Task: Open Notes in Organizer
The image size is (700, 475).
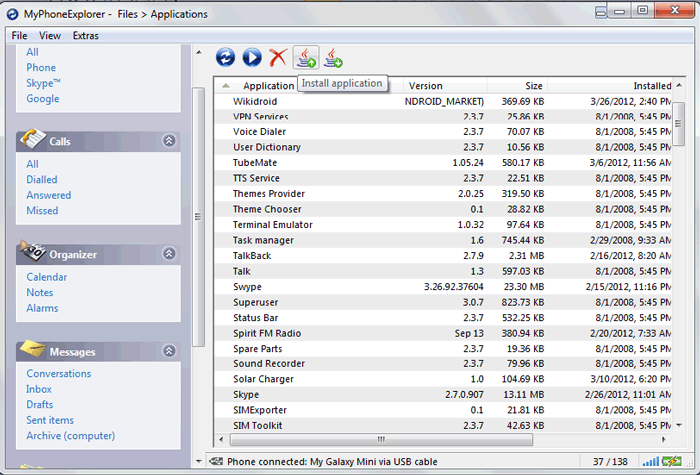Action: 40,292
